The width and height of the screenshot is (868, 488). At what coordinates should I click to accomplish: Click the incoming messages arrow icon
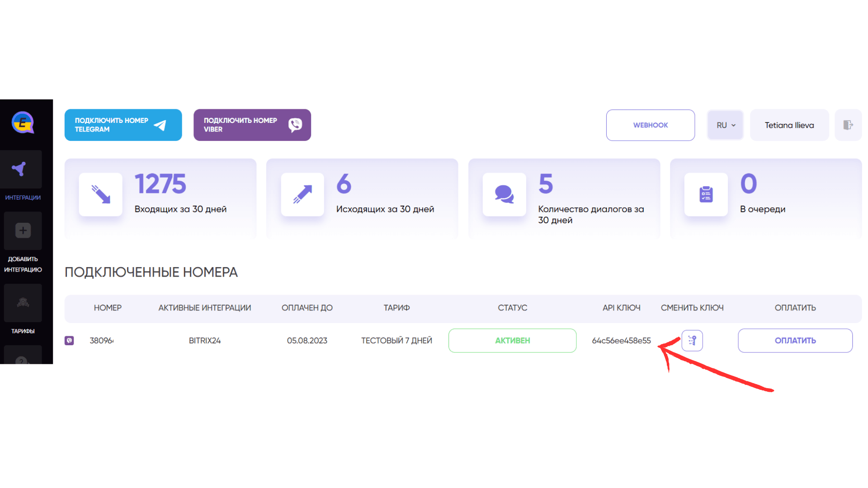click(100, 194)
